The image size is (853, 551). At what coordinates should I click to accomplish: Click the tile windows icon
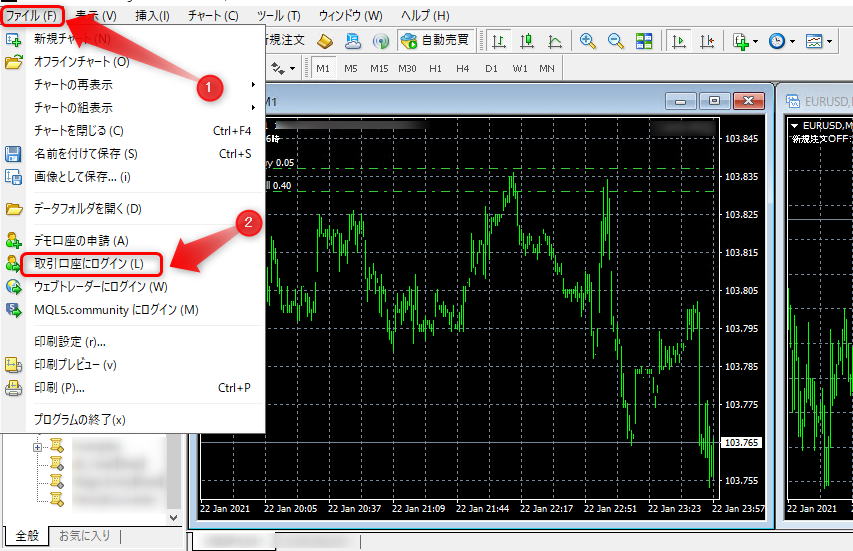click(x=644, y=41)
